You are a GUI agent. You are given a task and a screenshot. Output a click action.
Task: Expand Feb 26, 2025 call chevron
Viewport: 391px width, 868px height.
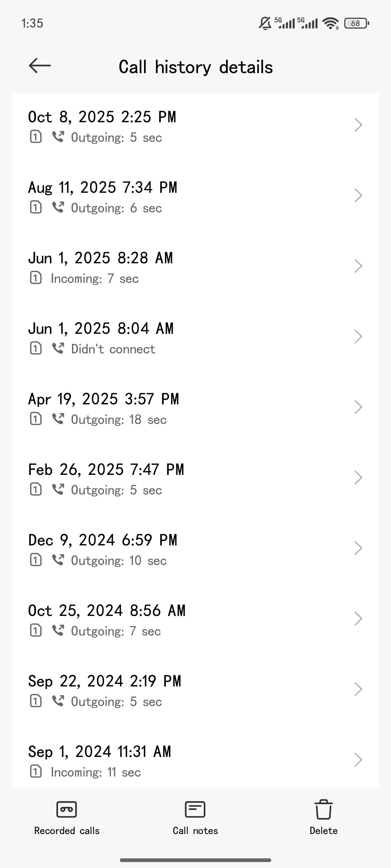(x=358, y=478)
